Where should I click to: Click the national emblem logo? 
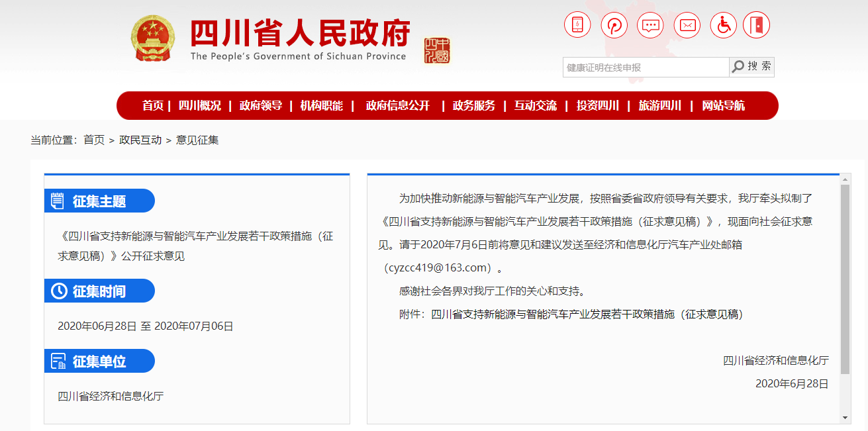click(153, 38)
